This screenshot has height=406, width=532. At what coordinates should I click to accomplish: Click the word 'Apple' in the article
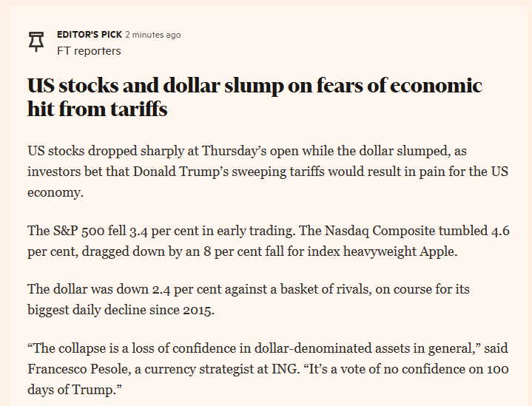pyautogui.click(x=436, y=251)
